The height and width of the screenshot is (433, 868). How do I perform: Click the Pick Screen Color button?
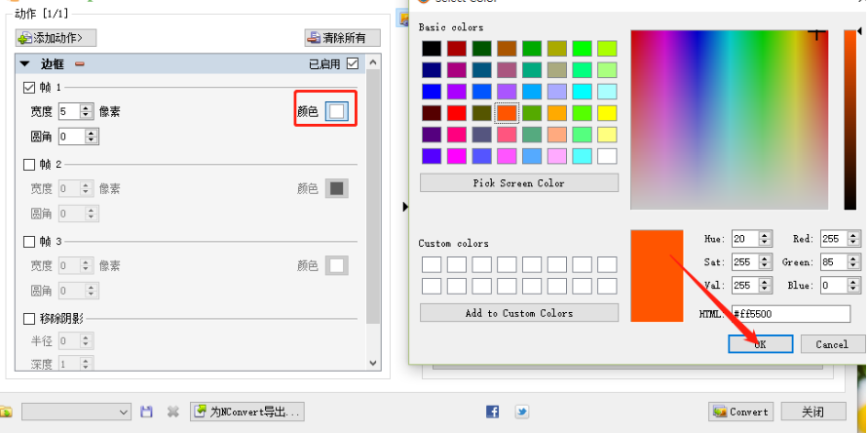pos(518,183)
